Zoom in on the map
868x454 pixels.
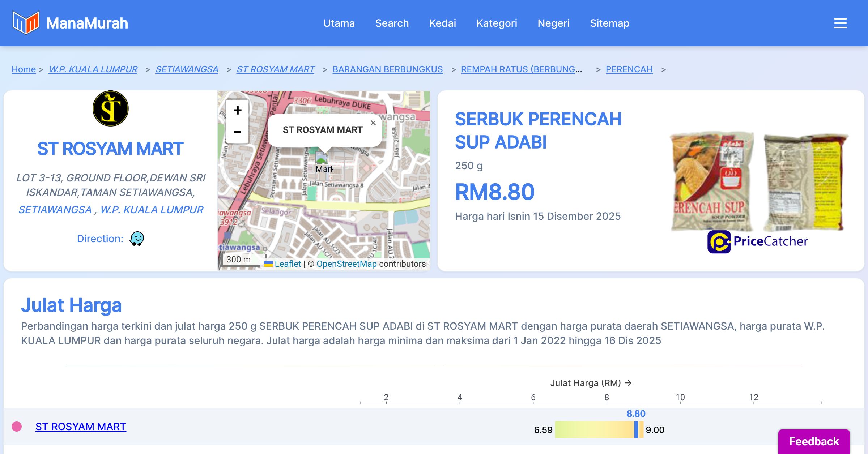tap(237, 111)
